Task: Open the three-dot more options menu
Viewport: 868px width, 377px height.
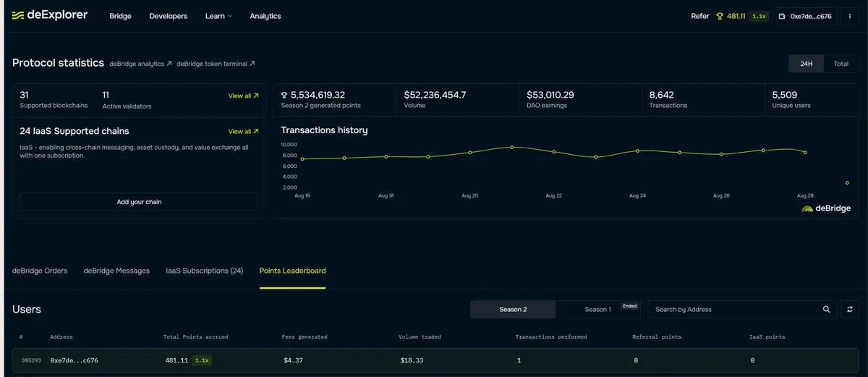Action: (x=849, y=16)
